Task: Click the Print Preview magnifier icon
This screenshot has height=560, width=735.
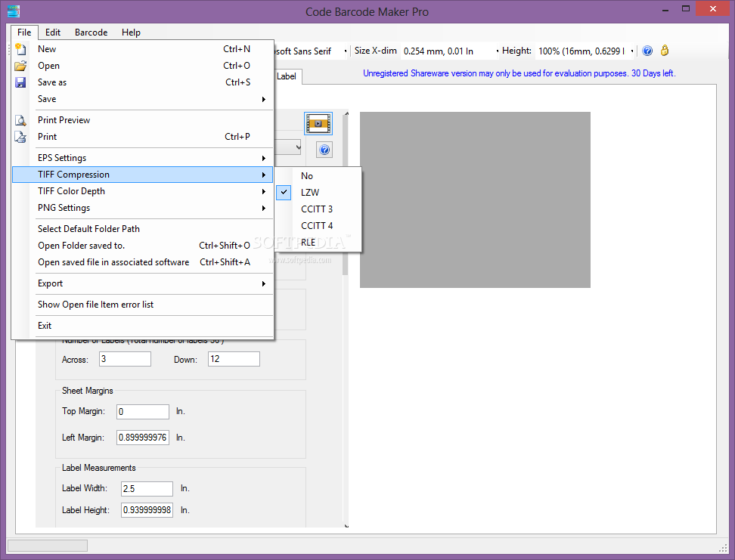Action: (20, 120)
